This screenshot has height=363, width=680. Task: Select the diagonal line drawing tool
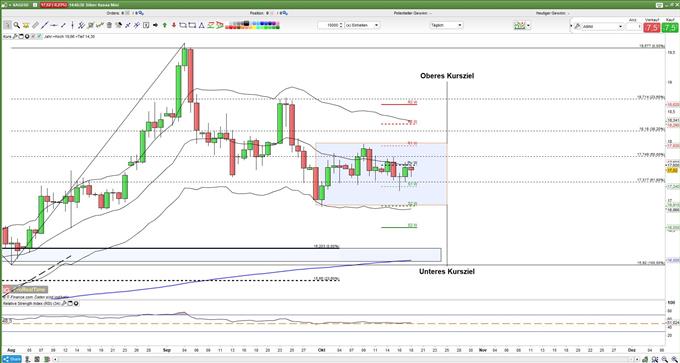pyautogui.click(x=45, y=25)
